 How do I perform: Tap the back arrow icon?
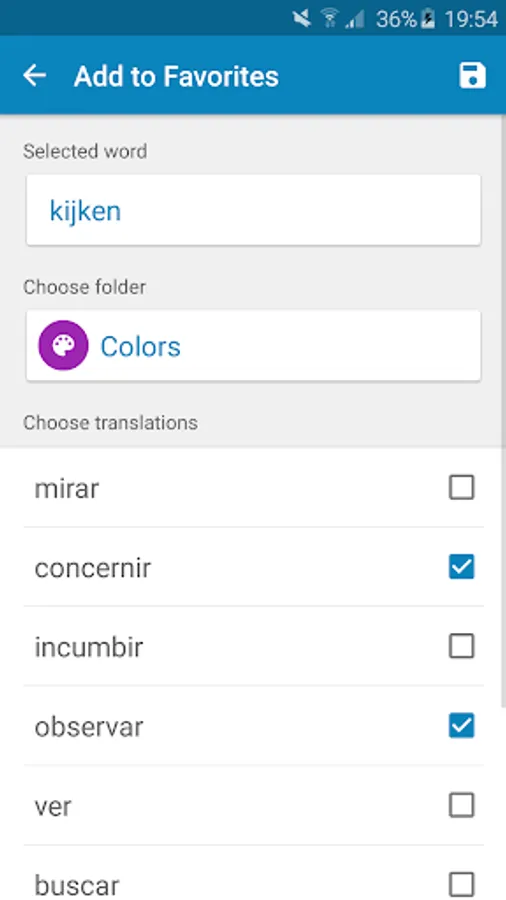34,76
